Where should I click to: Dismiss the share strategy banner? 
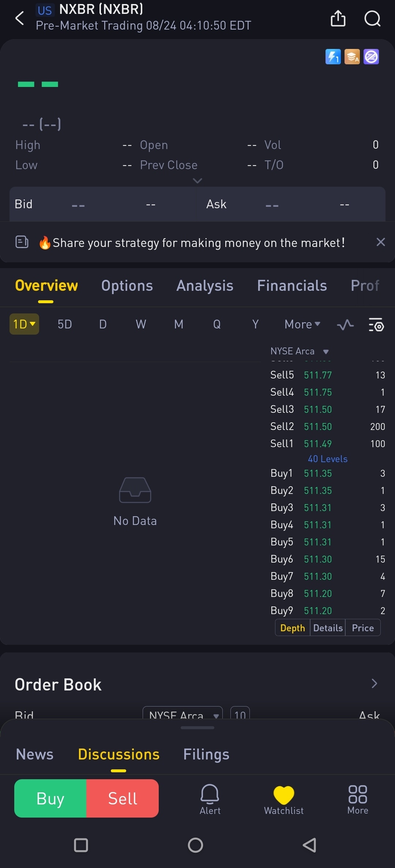[381, 242]
